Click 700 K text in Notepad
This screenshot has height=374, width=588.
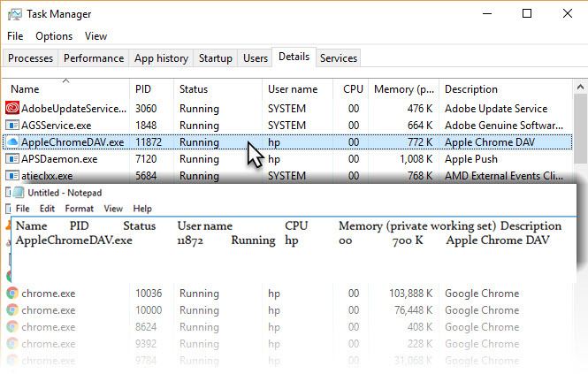tap(408, 240)
